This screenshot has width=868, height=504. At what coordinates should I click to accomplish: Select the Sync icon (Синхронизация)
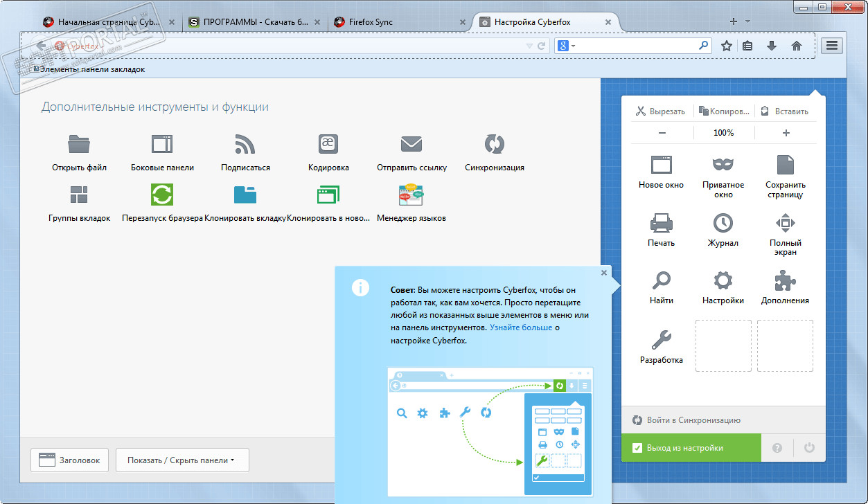coord(495,144)
